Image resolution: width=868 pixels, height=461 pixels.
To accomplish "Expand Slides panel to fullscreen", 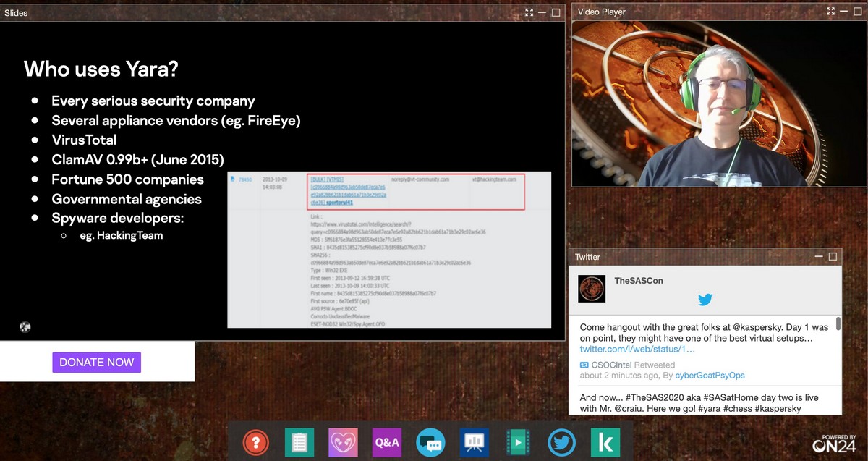I will [529, 12].
